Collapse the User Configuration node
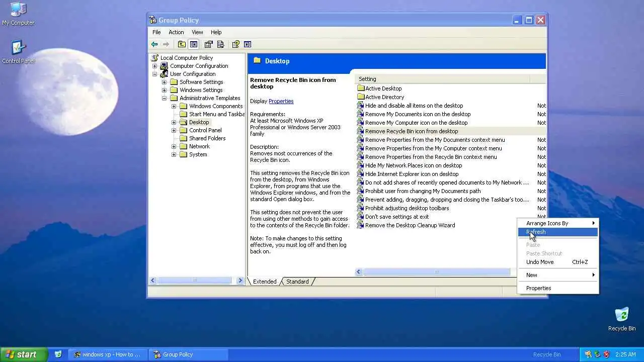 (x=155, y=74)
